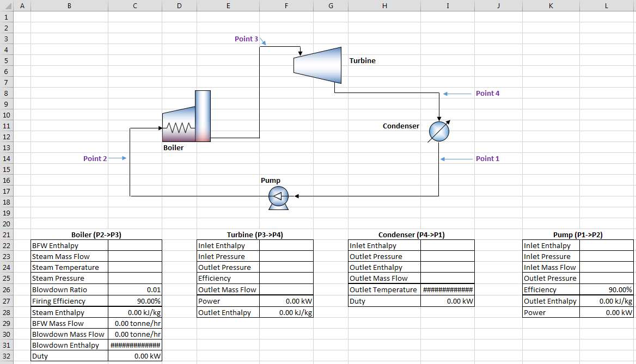Click Turbine Inlet Pressure value cell
Image resolution: width=636 pixels, height=364 pixels.
point(286,257)
